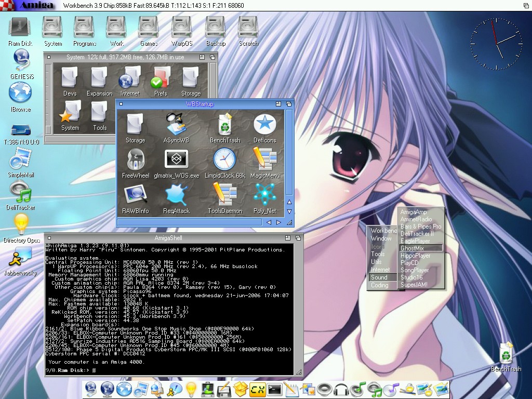Viewport: 532px width, 399px height.
Task: Click WBStartup scroll-up arrow
Action: coord(289,202)
